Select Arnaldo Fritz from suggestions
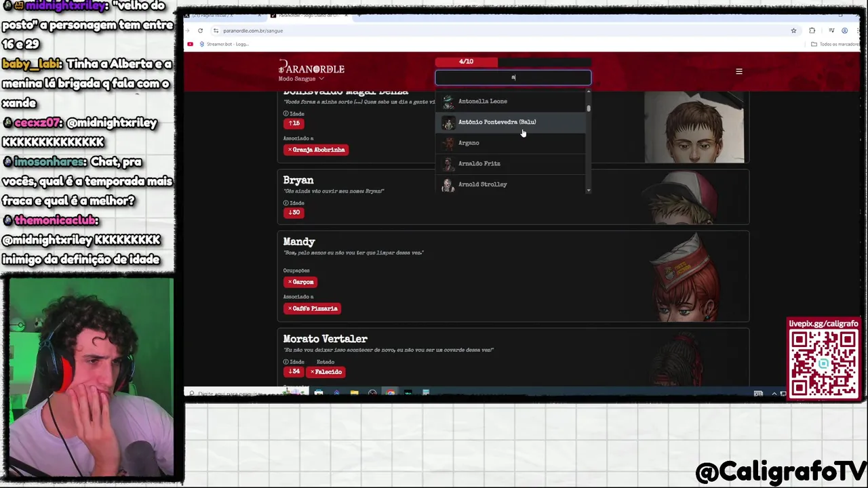The height and width of the screenshot is (488, 868). click(x=511, y=163)
